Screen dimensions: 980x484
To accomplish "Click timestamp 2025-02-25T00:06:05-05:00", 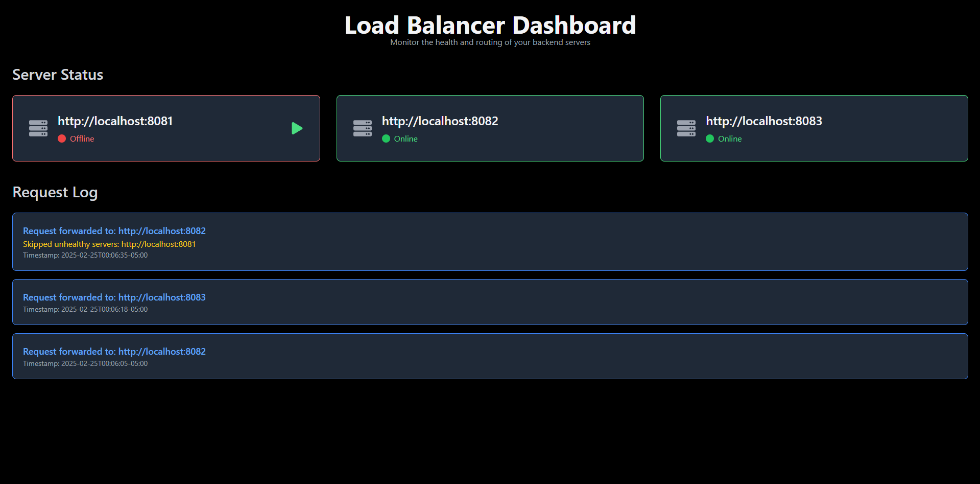I will [85, 363].
